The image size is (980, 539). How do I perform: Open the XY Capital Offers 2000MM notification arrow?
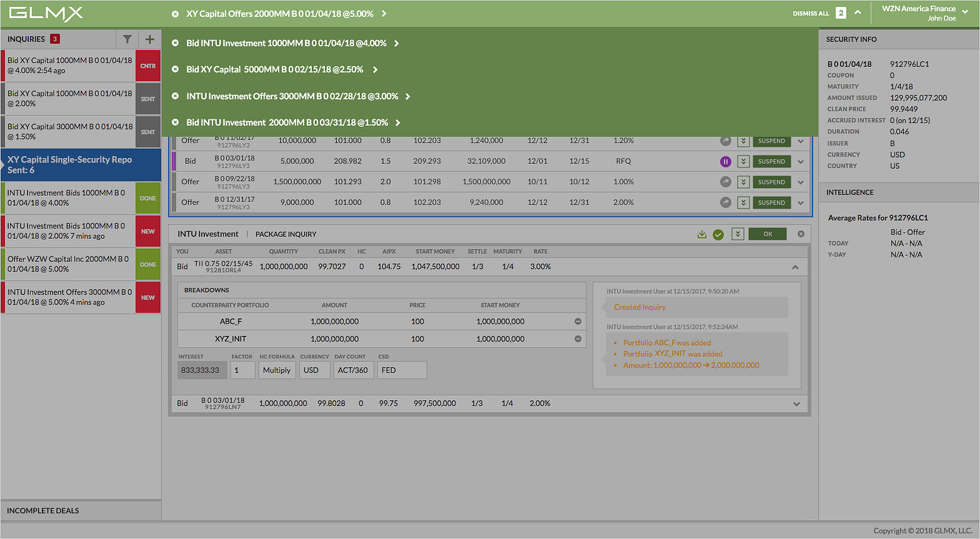(x=384, y=14)
